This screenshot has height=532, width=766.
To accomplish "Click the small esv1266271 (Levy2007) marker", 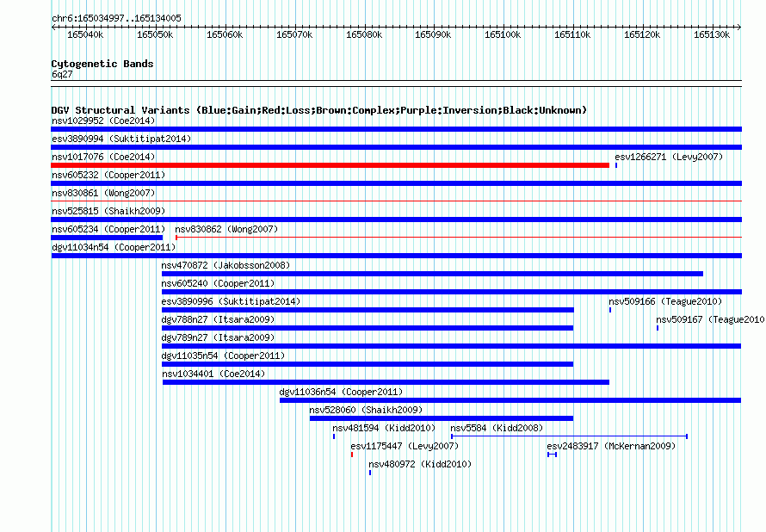I will pyautogui.click(x=616, y=165).
